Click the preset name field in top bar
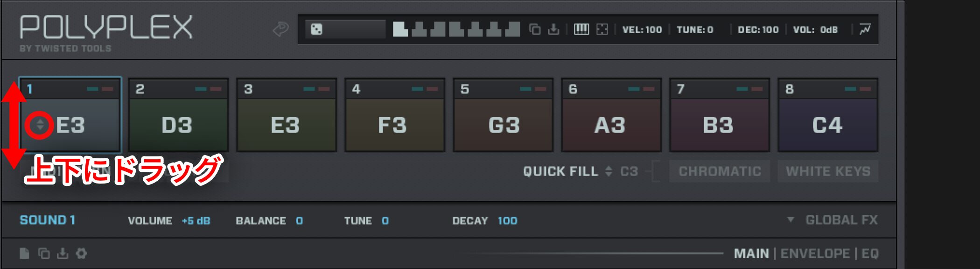 coord(345,29)
